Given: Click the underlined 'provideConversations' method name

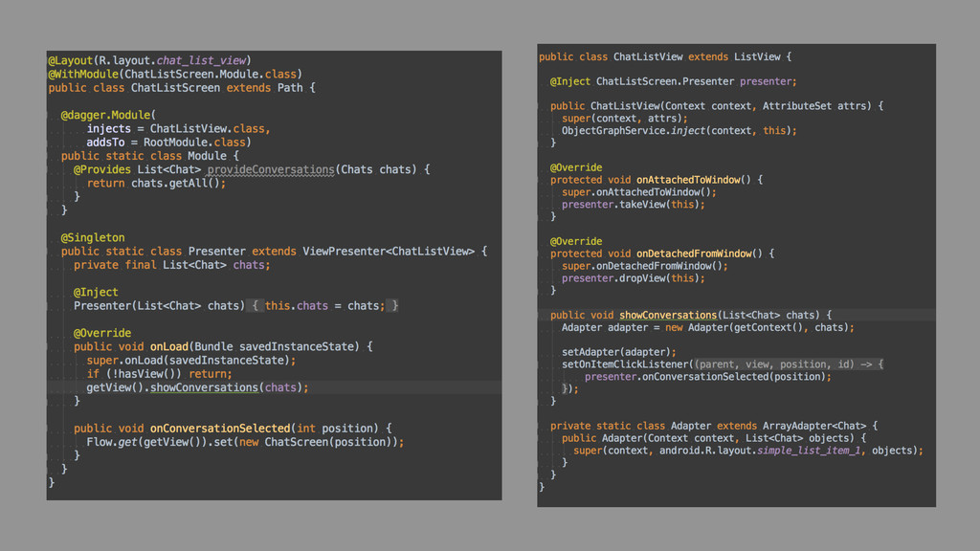Looking at the screenshot, I should tap(271, 170).
